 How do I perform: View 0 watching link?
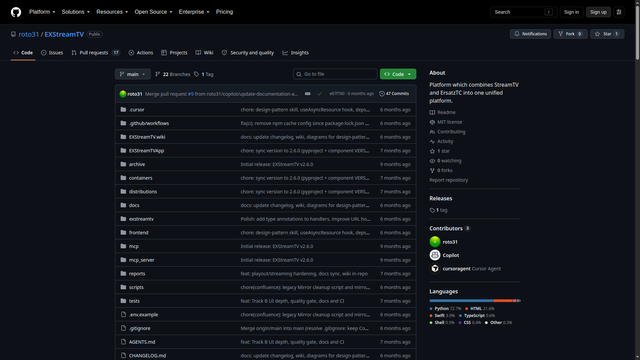pos(445,161)
